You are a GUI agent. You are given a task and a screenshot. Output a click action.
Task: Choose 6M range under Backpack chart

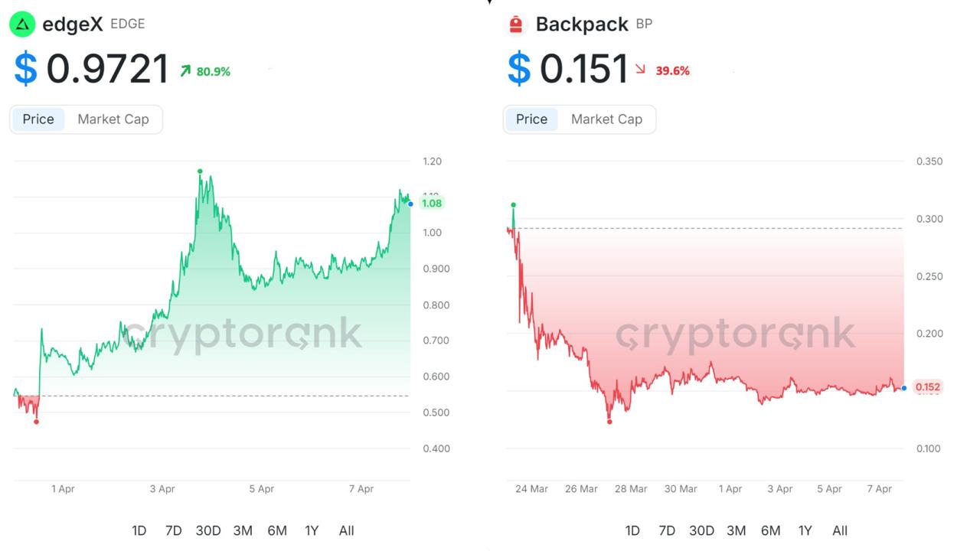pos(771,530)
